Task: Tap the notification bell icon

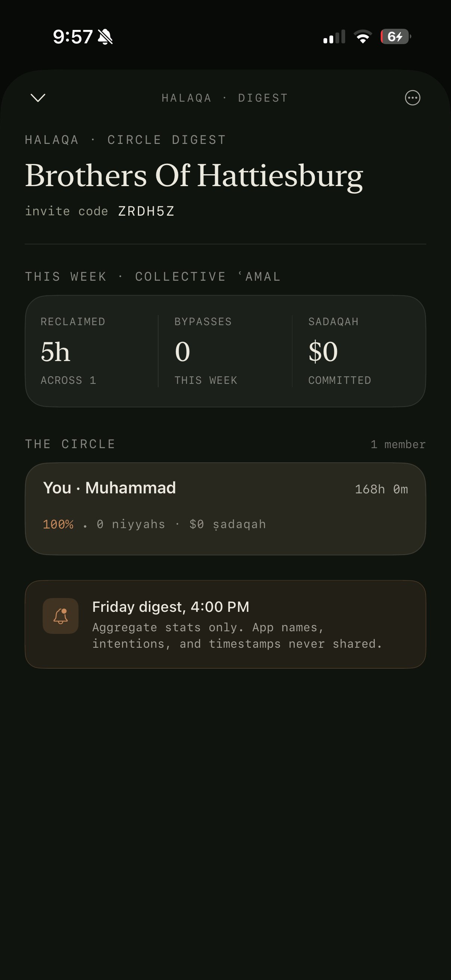Action: 61,616
